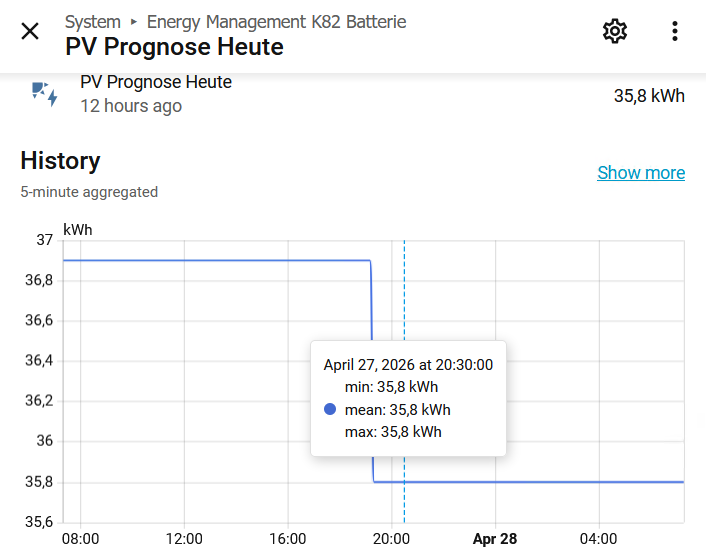Click the 08:00 label on time axis
The height and width of the screenshot is (555, 706).
point(80,539)
